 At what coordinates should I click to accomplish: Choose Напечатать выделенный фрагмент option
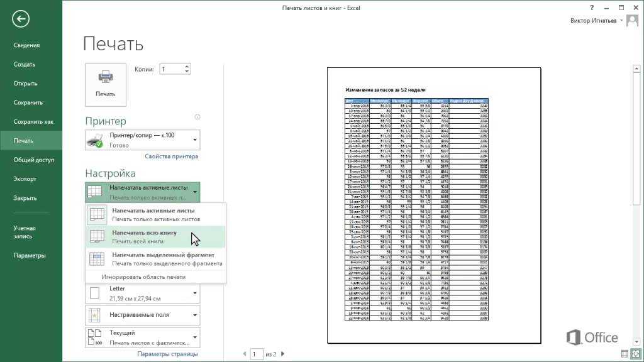pyautogui.click(x=156, y=259)
